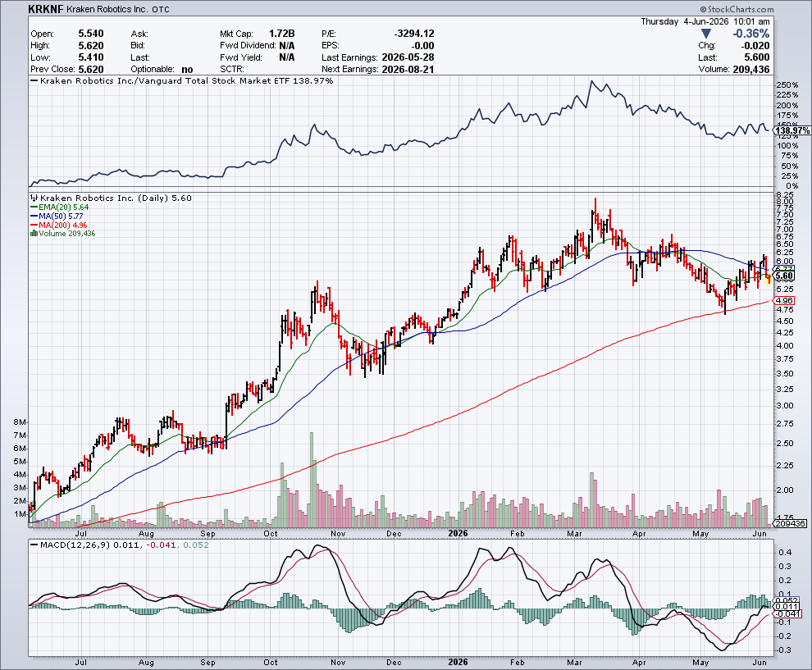
Task: Click the Oct month label under price chart
Action: 271,533
